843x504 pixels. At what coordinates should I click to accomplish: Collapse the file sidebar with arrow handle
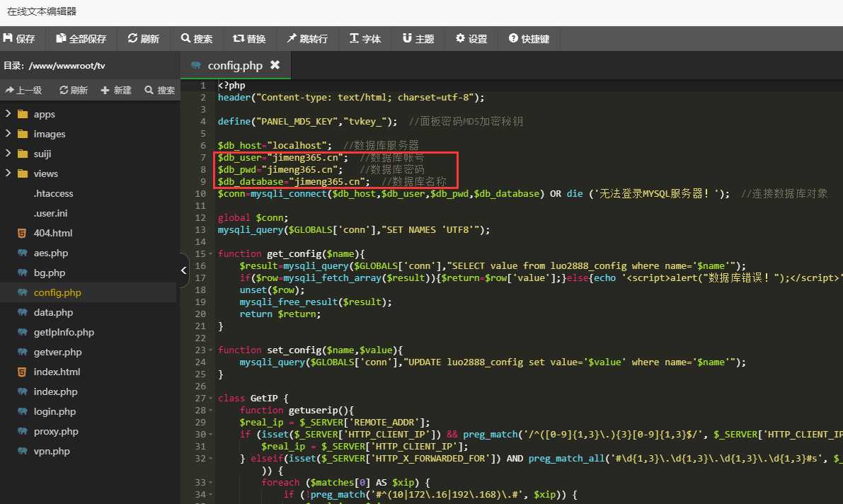tap(183, 270)
